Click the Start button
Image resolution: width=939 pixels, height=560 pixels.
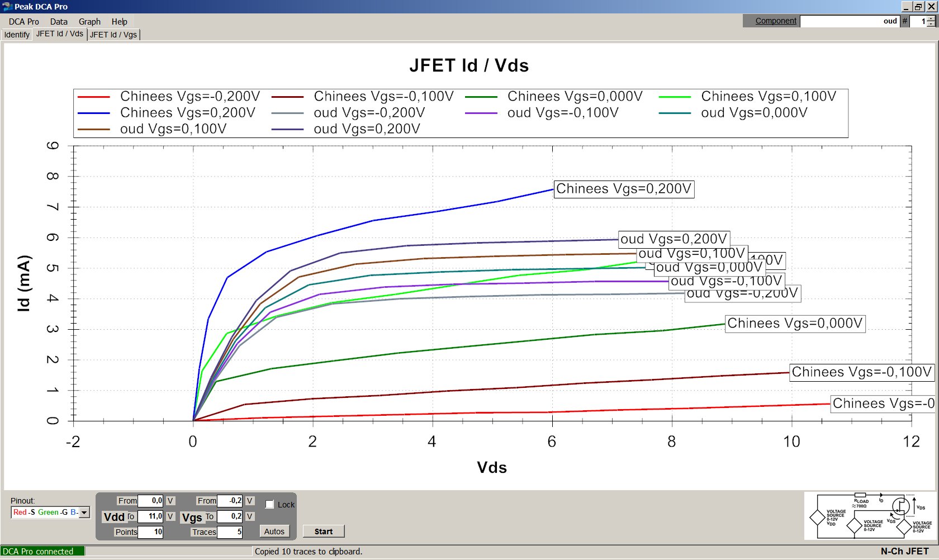pos(324,531)
